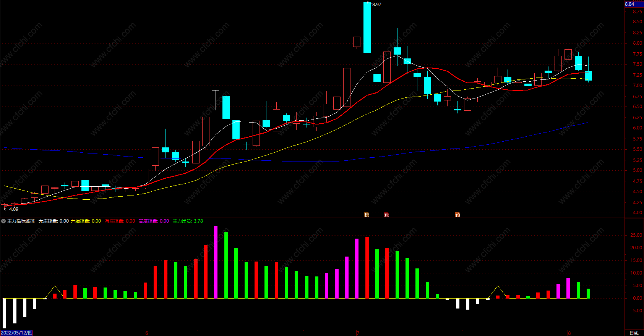This screenshot has height=336, width=644.
Task: Click the 7.00 price axis label
Action: [x=637, y=86]
